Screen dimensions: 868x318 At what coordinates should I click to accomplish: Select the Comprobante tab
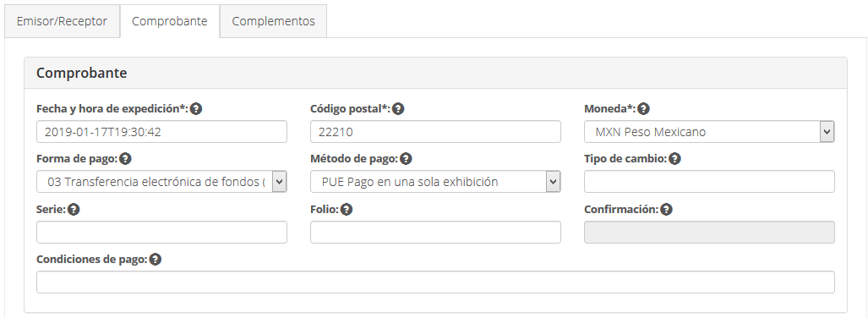169,21
